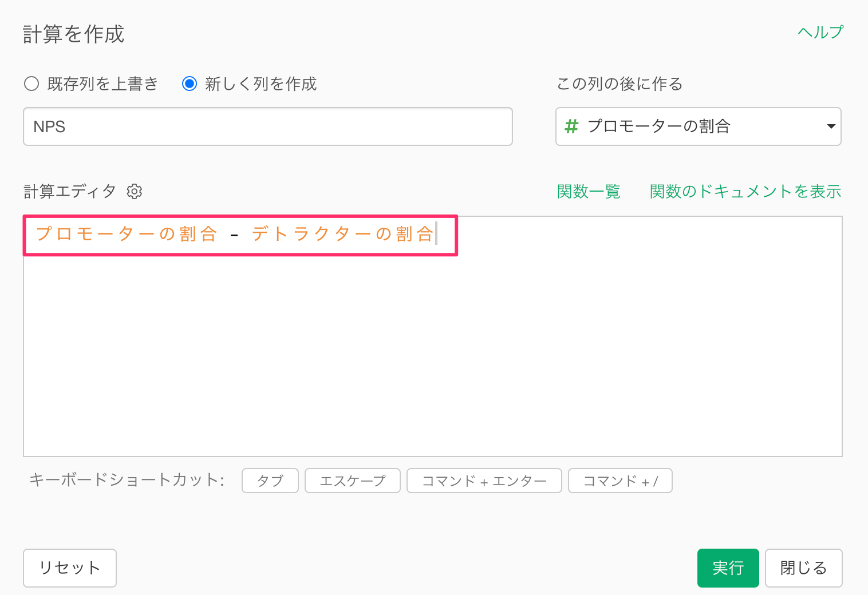
Task: Open the プロモーターの割合 column dropdown
Action: pyautogui.click(x=698, y=126)
